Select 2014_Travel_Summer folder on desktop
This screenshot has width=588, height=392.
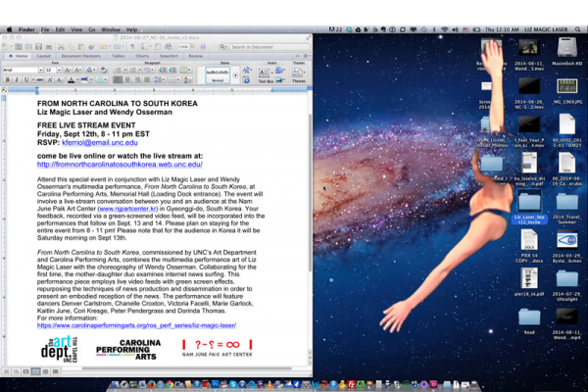click(x=567, y=208)
